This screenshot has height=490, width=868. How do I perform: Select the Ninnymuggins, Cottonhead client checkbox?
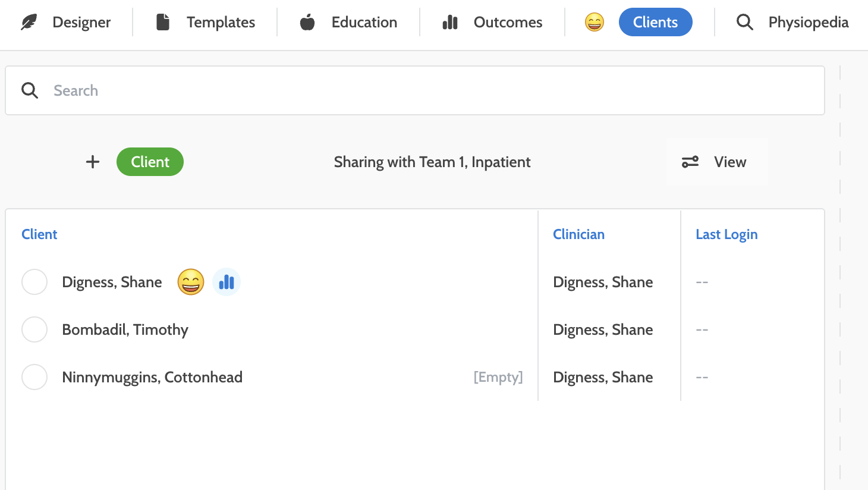pyautogui.click(x=34, y=377)
